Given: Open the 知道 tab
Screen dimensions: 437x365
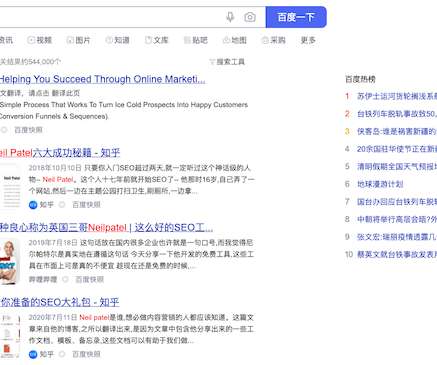Looking at the screenshot, I should (x=117, y=40).
